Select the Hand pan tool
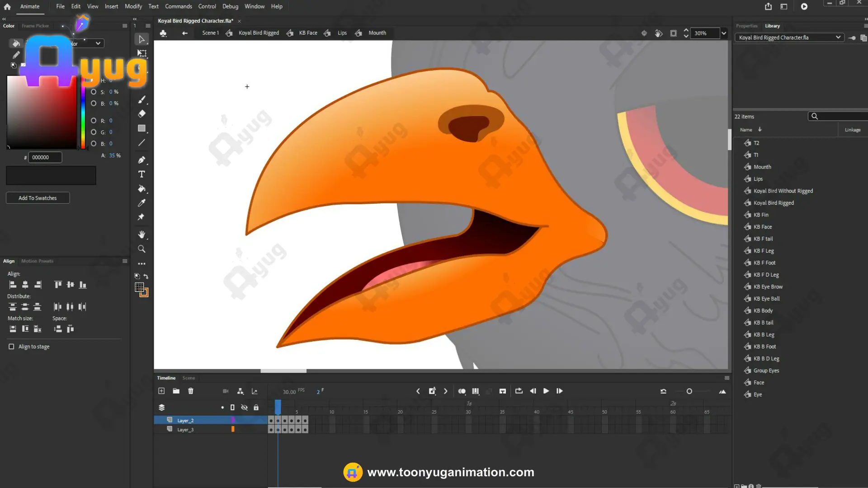868x488 pixels. (x=142, y=235)
